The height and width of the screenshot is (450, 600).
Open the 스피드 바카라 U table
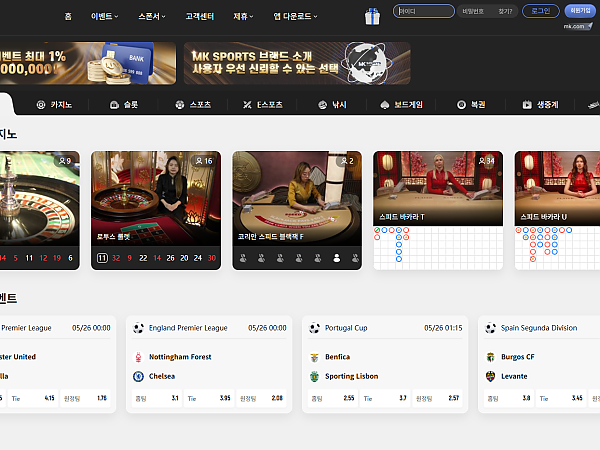tap(558, 210)
